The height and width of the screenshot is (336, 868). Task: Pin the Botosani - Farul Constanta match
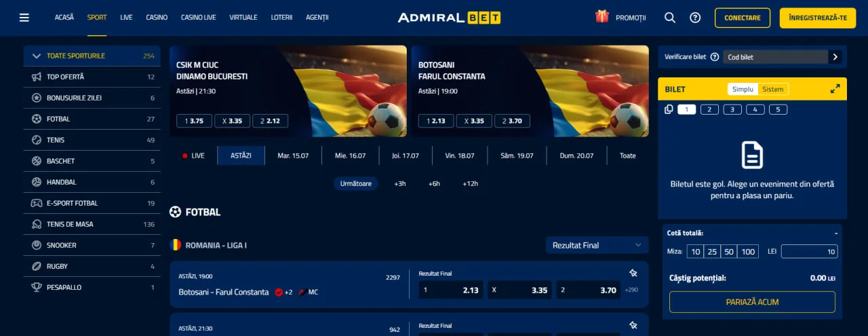pyautogui.click(x=633, y=273)
